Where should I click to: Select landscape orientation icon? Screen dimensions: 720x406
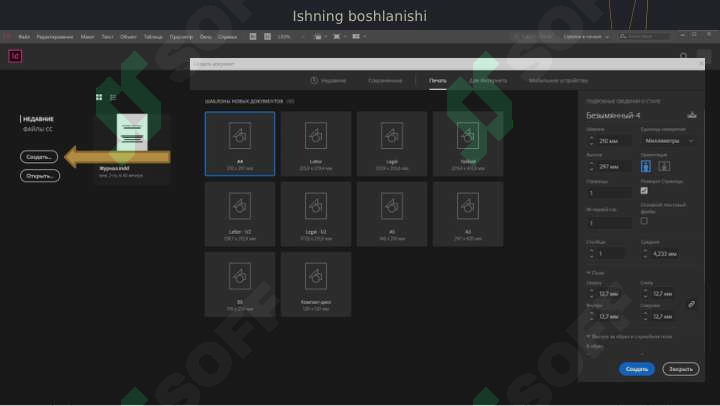point(664,166)
